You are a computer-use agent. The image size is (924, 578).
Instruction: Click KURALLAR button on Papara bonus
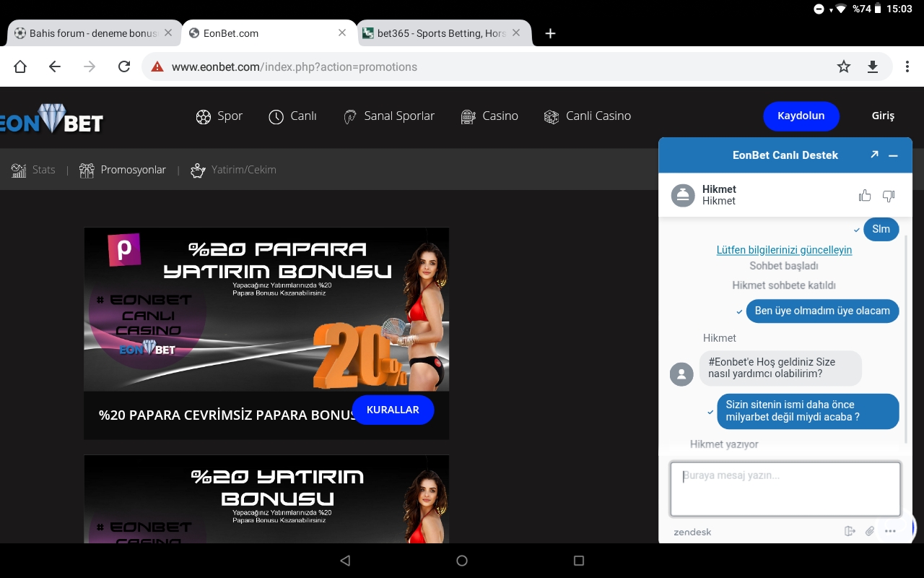coord(393,410)
